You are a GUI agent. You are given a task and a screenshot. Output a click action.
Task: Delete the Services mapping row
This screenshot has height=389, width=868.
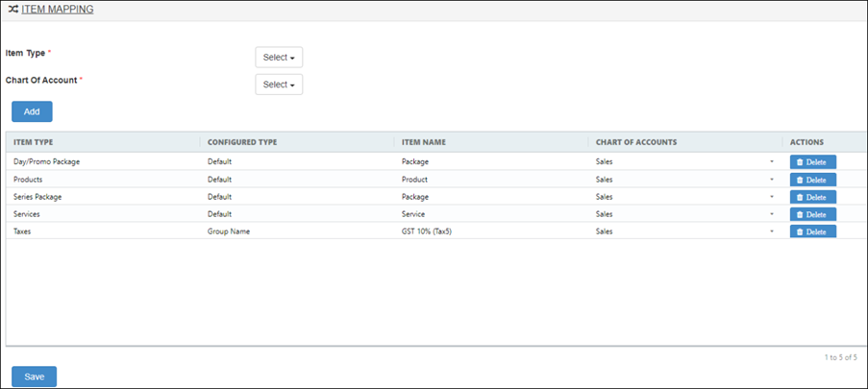pyautogui.click(x=812, y=214)
